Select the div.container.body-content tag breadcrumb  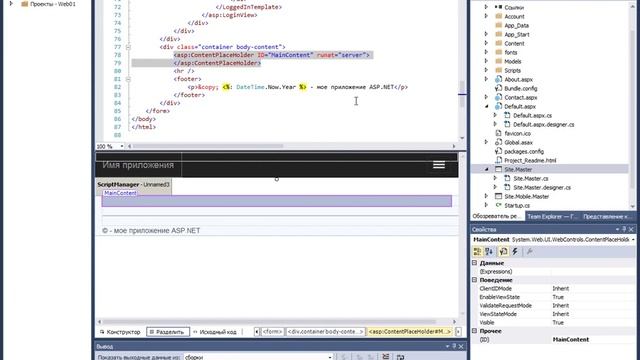[325, 332]
